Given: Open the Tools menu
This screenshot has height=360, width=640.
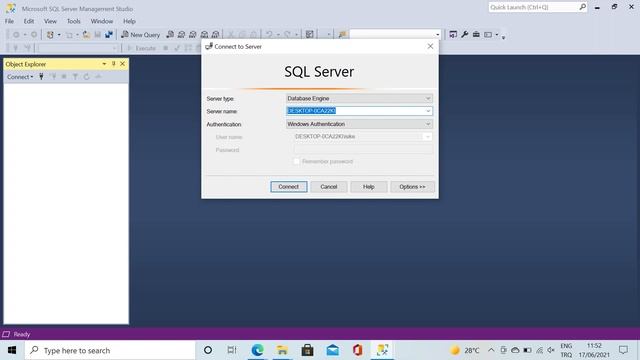Looking at the screenshot, I should (x=73, y=21).
